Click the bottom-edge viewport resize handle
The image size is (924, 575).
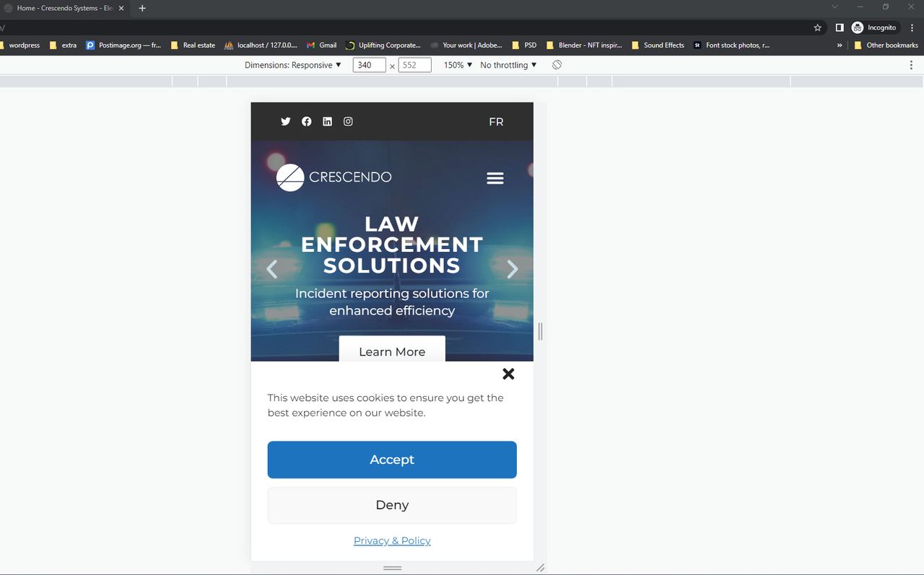point(392,568)
